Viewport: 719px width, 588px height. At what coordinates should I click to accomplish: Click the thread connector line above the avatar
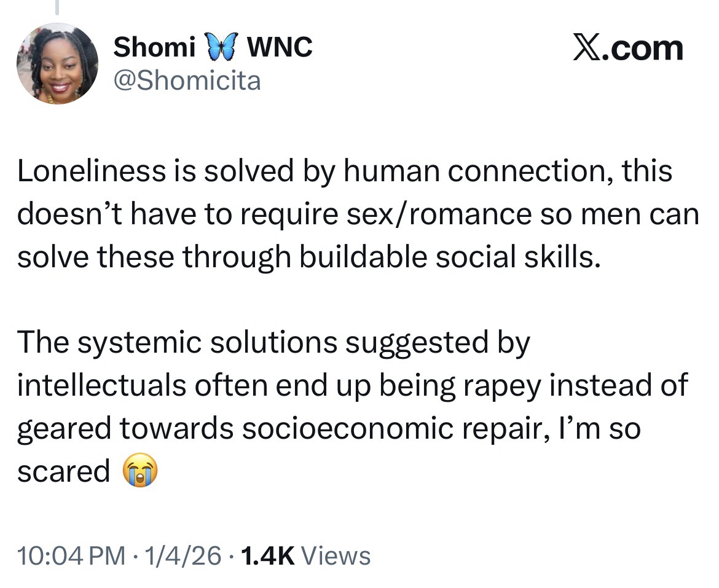pos(57,7)
